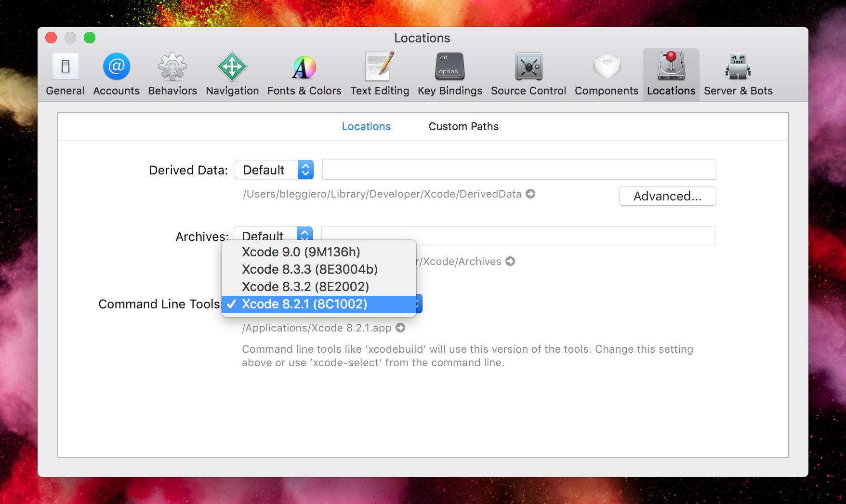
Task: Select the Locations tab
Action: click(x=366, y=126)
